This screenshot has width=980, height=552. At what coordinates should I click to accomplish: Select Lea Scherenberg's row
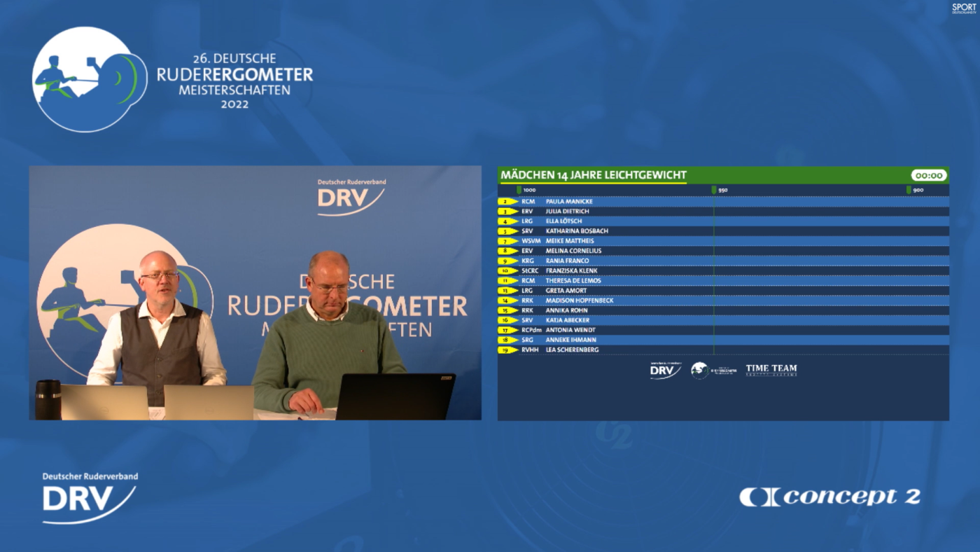723,350
